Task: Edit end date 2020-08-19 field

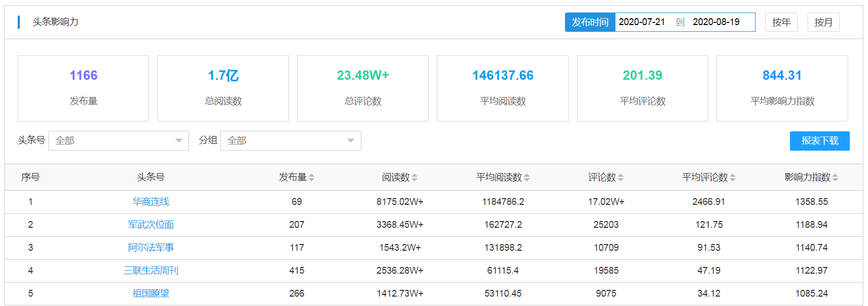Action: point(716,22)
